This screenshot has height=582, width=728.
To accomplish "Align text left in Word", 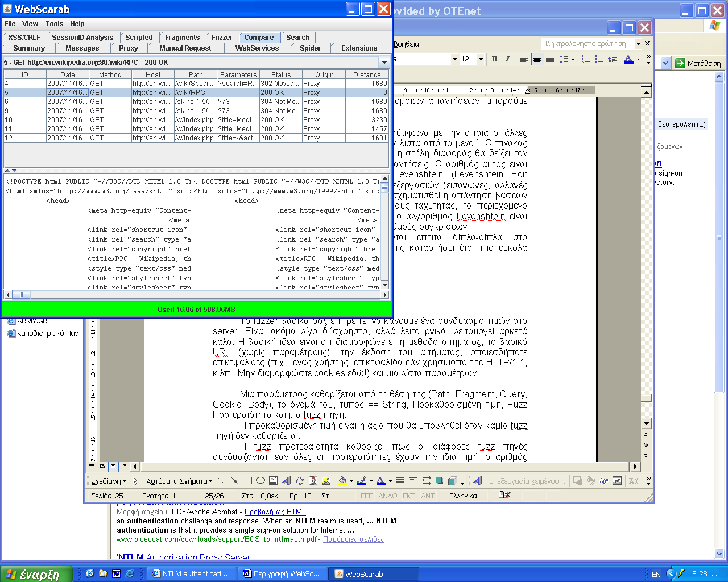I will coord(524,59).
